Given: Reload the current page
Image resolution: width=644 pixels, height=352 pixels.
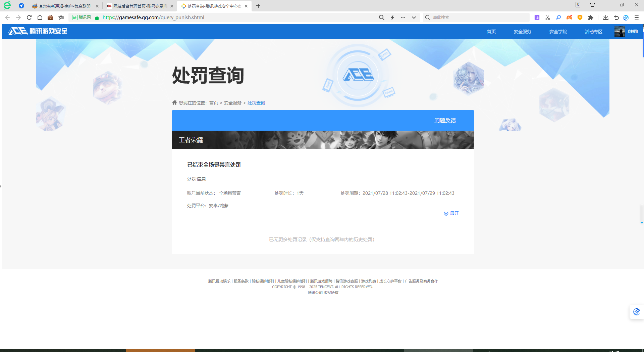Looking at the screenshot, I should coord(29,17).
